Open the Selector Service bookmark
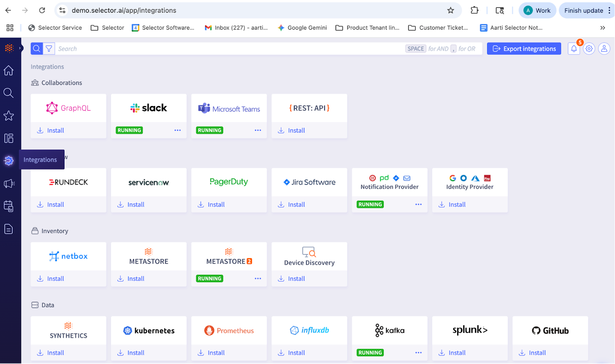This screenshot has width=615, height=364. point(55,28)
